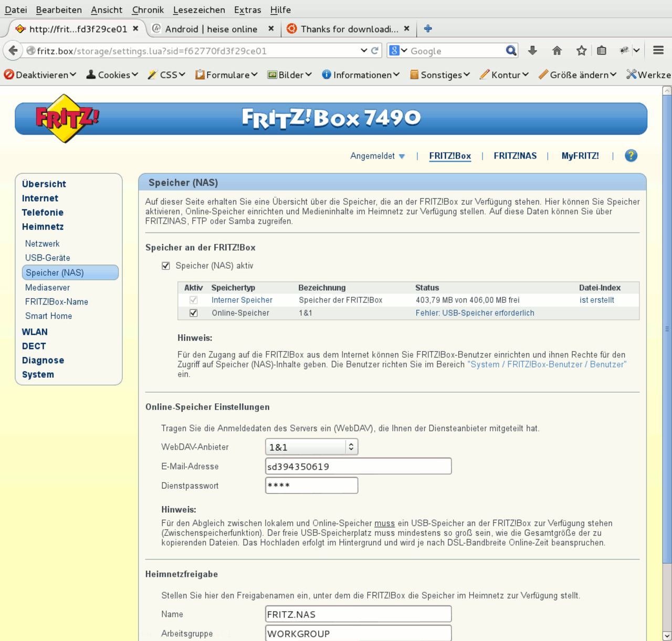Open the downloads arrow icon
The width and height of the screenshot is (672, 641).
click(532, 50)
